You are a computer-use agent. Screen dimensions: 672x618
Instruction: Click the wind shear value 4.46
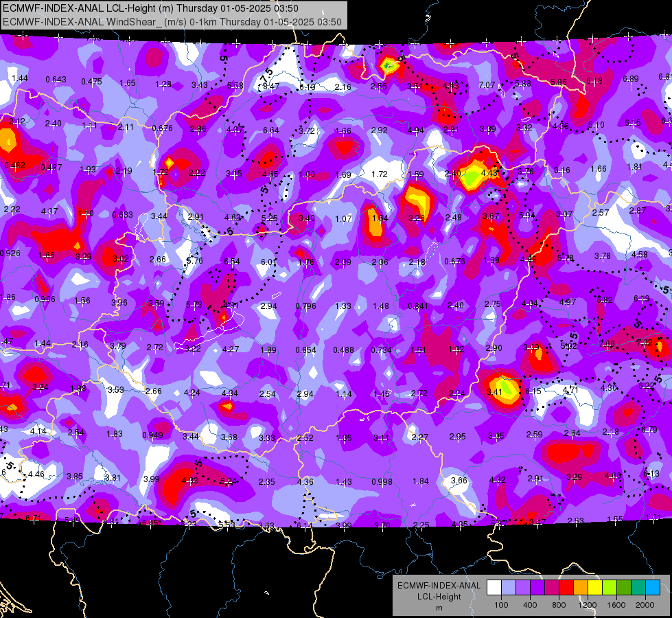36,474
